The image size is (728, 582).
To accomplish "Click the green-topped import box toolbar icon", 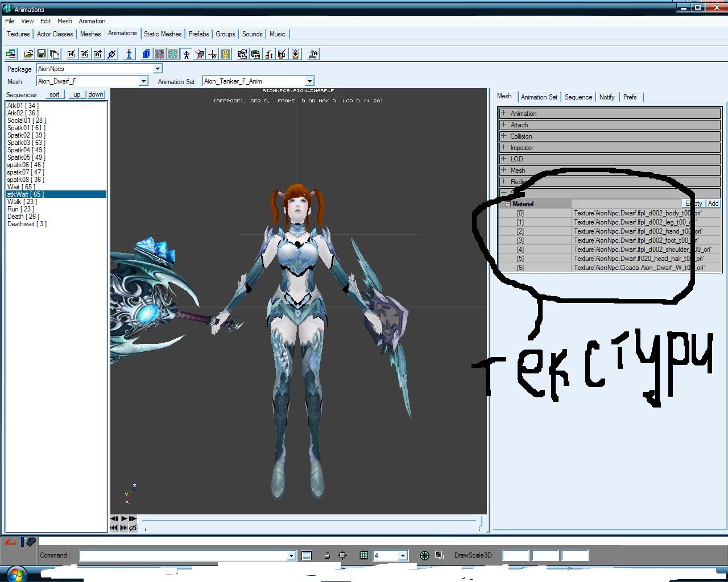I will (255, 54).
